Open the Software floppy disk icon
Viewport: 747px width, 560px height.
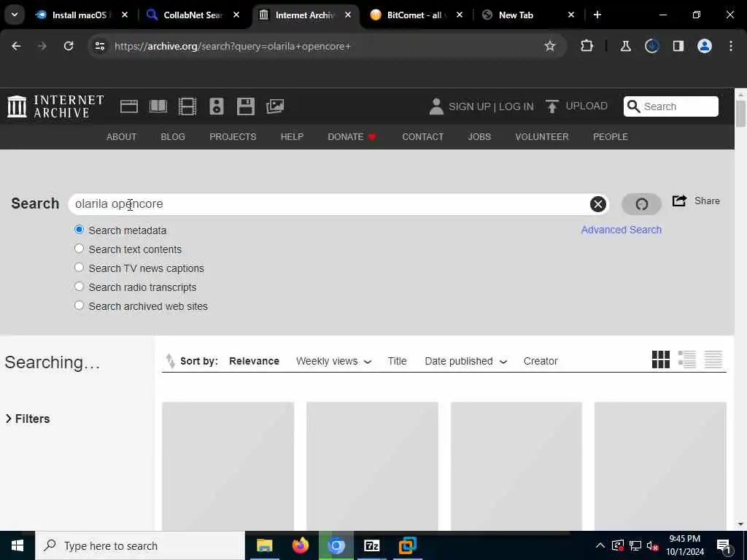pyautogui.click(x=246, y=106)
